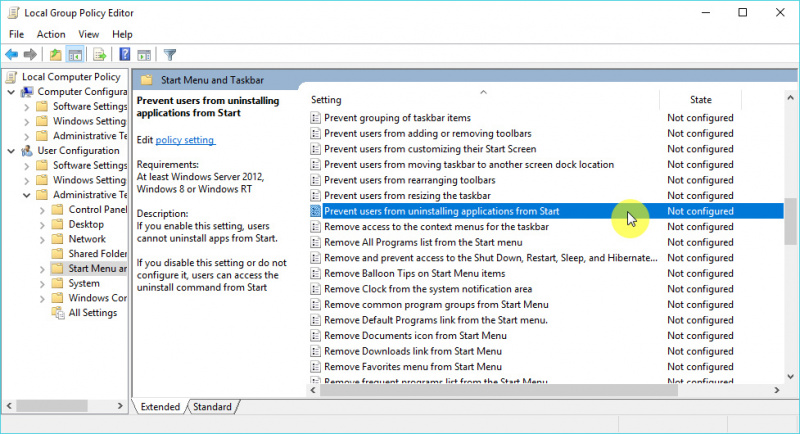Click the Local Computer Policy root icon

tap(11, 77)
